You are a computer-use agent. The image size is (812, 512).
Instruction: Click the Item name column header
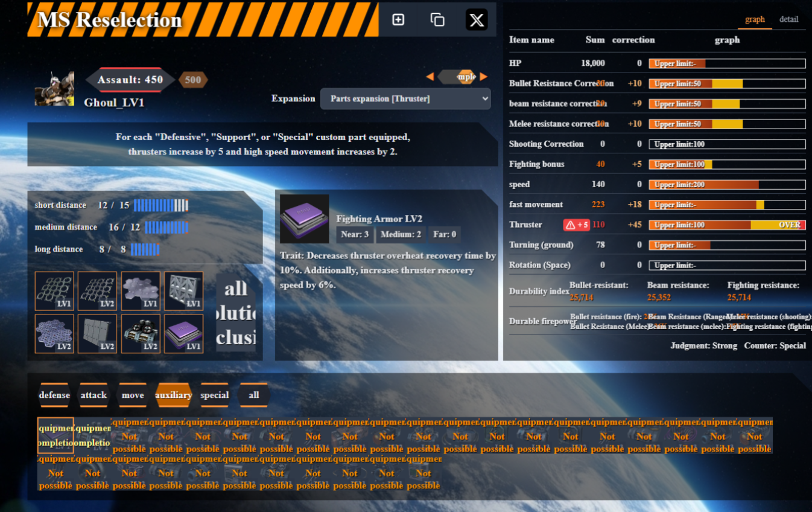531,40
